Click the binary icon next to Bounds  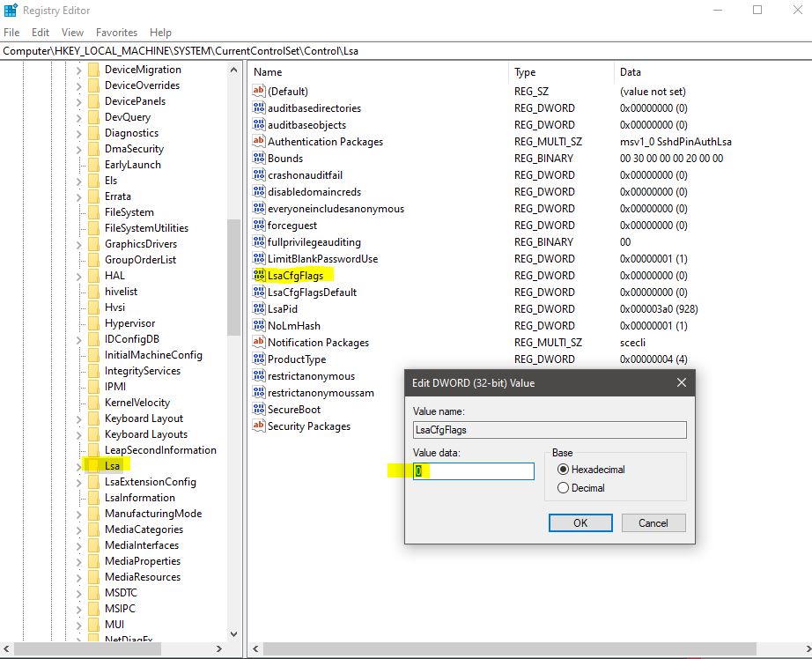tap(258, 158)
